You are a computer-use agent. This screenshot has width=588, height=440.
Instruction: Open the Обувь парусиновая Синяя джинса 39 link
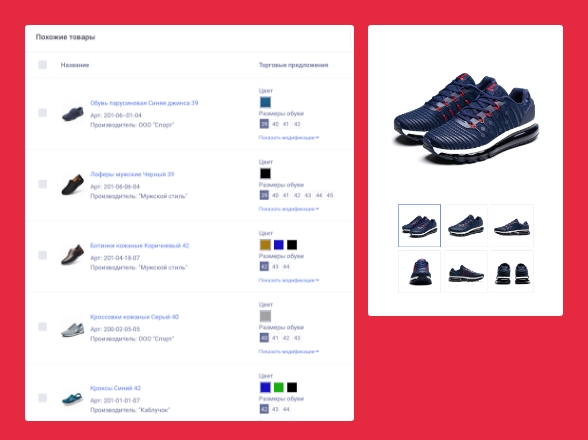[144, 103]
